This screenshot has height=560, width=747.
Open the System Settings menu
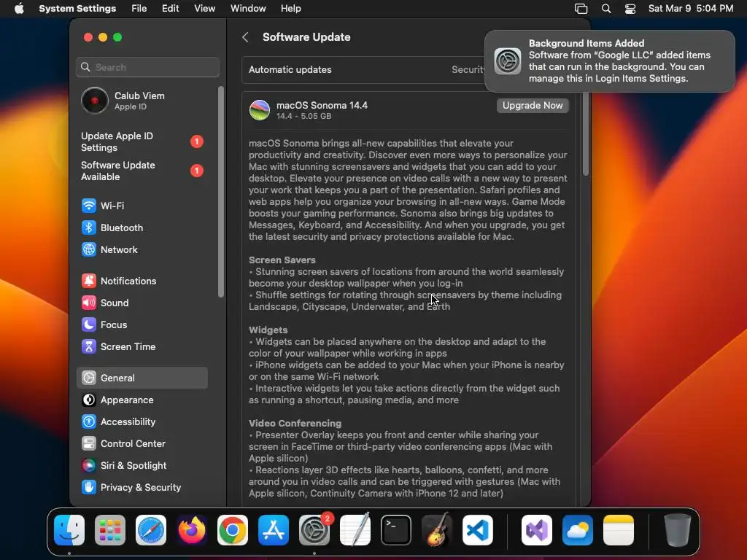(x=77, y=9)
